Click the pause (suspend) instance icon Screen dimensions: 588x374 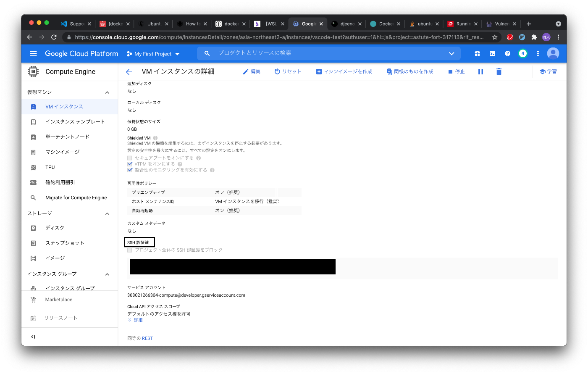(x=480, y=72)
